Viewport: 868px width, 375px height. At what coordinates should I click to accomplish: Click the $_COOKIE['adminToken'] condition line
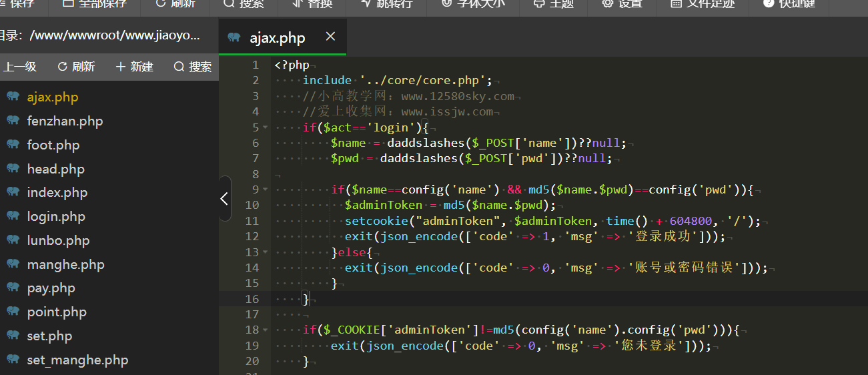(521, 330)
